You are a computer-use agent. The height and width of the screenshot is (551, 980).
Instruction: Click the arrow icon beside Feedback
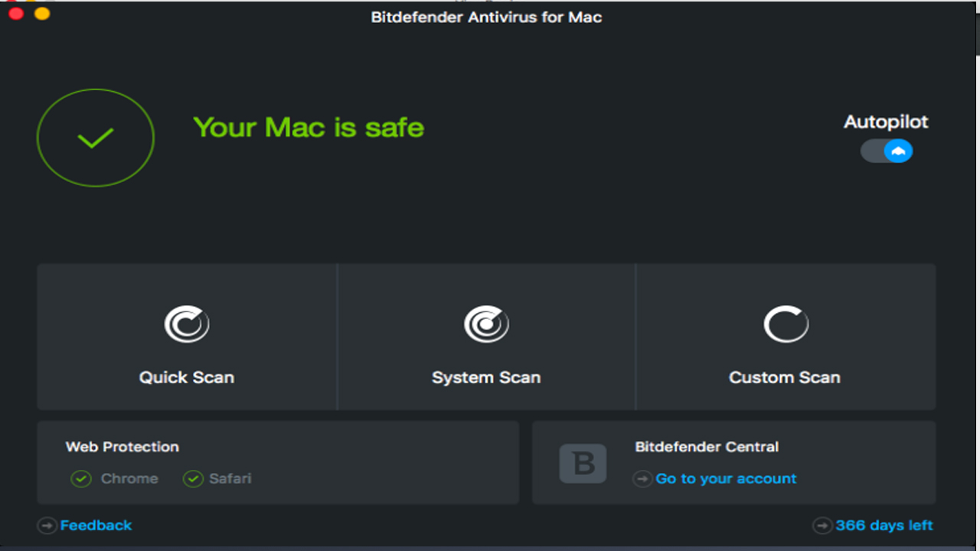47,526
